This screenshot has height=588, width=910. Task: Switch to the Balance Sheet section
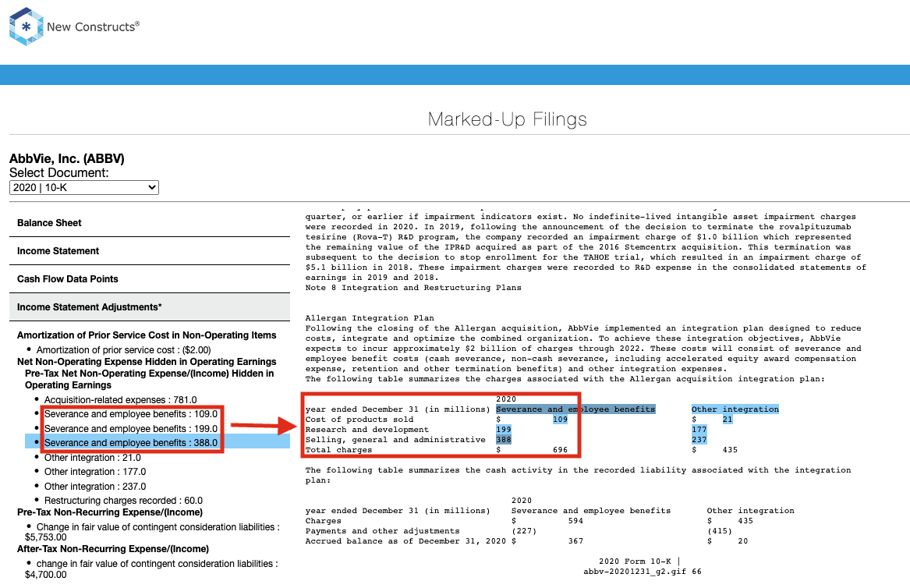click(x=150, y=223)
